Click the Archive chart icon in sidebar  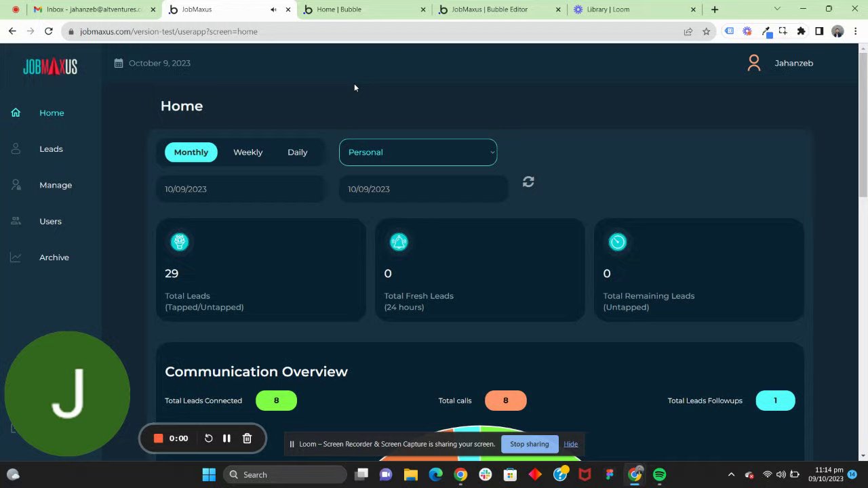(x=16, y=258)
